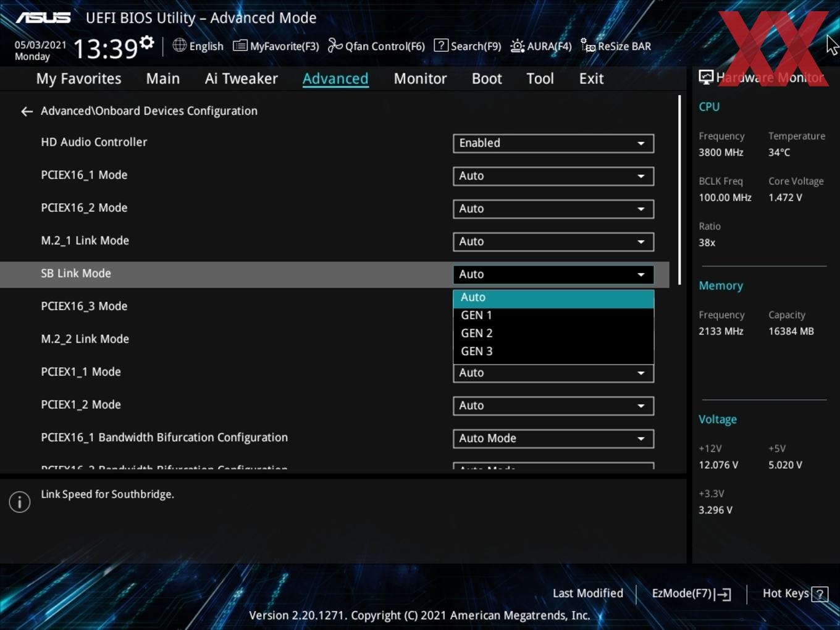Click the back arrow next to Advanced\Onboard Devices Configuration
Screen dimensions: 840x630
[27, 111]
